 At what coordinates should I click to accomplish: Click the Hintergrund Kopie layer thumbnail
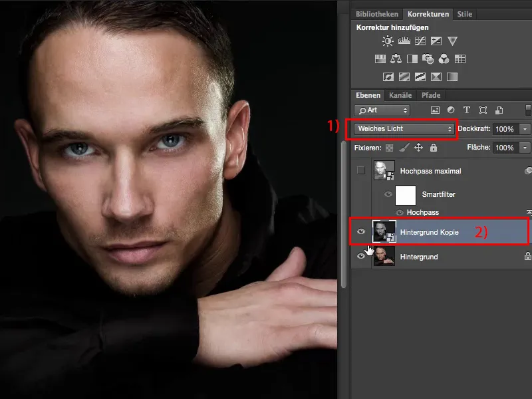coord(384,231)
